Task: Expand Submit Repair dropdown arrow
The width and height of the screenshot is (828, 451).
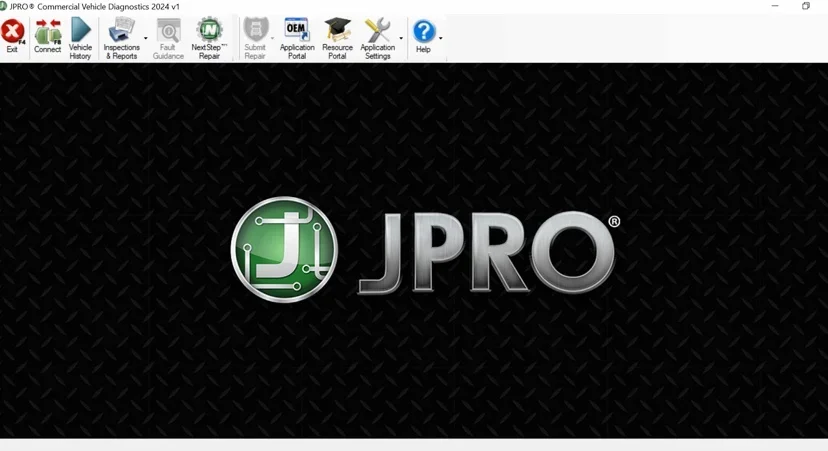Action: [272, 39]
